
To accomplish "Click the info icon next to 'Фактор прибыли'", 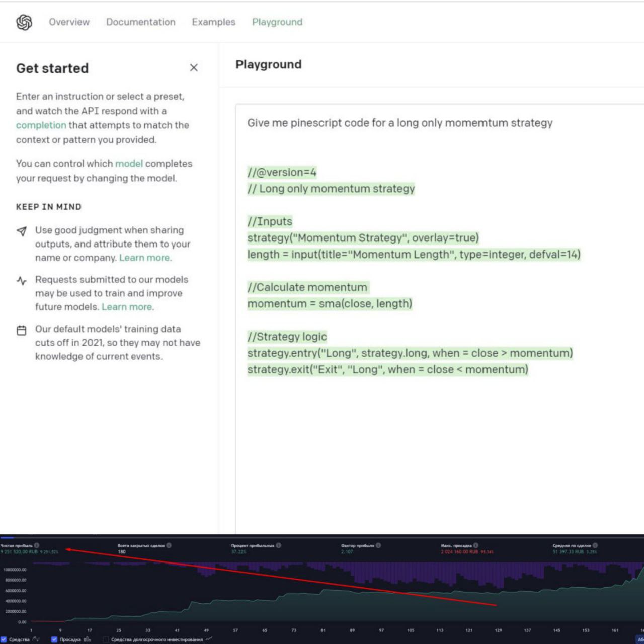I will 378,545.
